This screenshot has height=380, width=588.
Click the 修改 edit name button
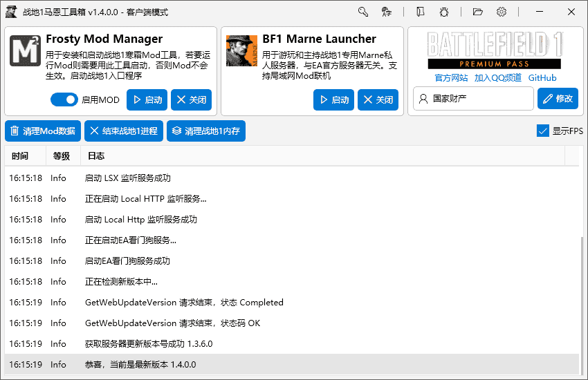tap(558, 99)
